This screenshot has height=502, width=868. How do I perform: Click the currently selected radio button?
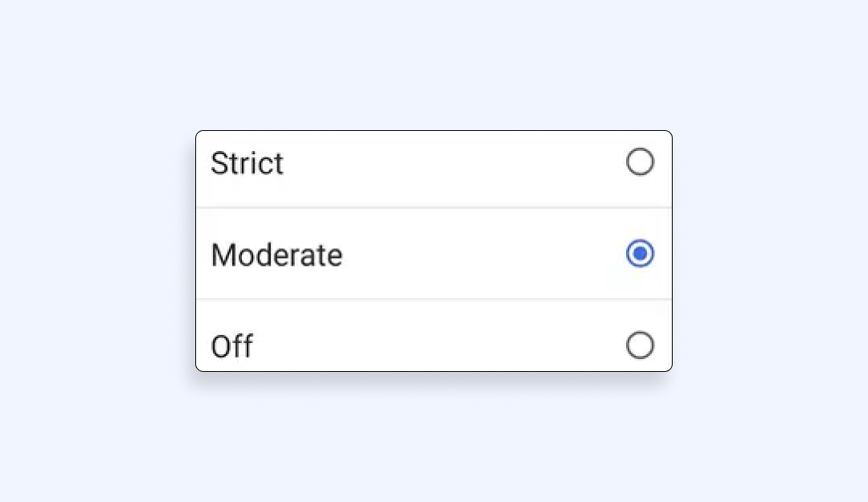640,254
